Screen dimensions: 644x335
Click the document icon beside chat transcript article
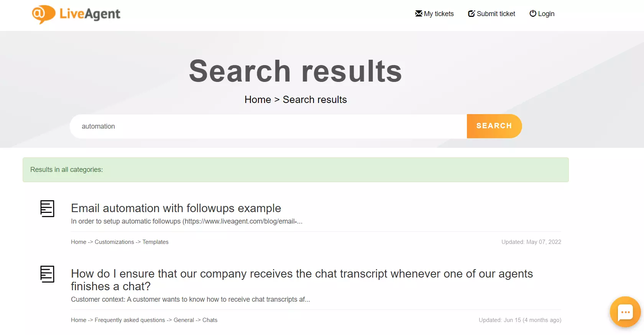pyautogui.click(x=48, y=274)
